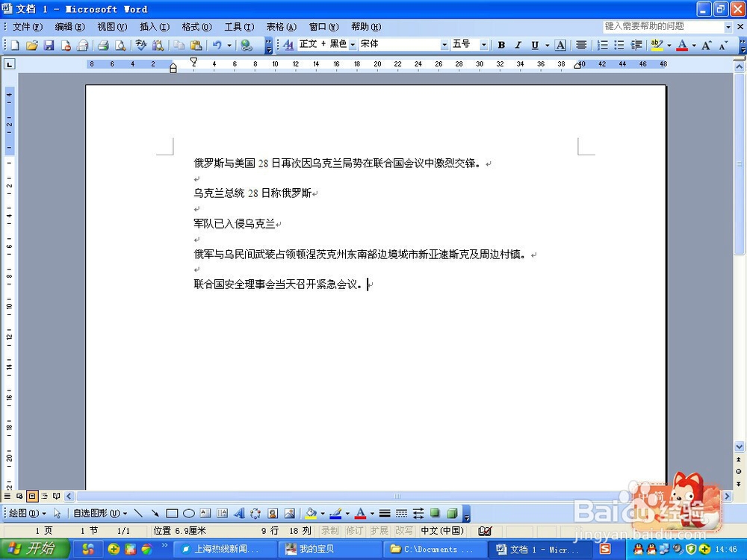Toggle Bold formatting
The image size is (747, 560).
tap(501, 45)
